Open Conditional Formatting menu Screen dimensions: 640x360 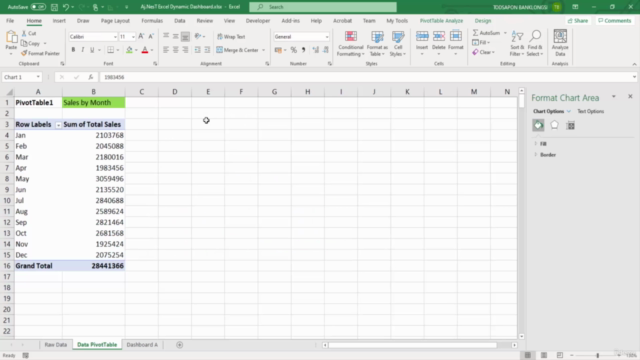click(351, 43)
